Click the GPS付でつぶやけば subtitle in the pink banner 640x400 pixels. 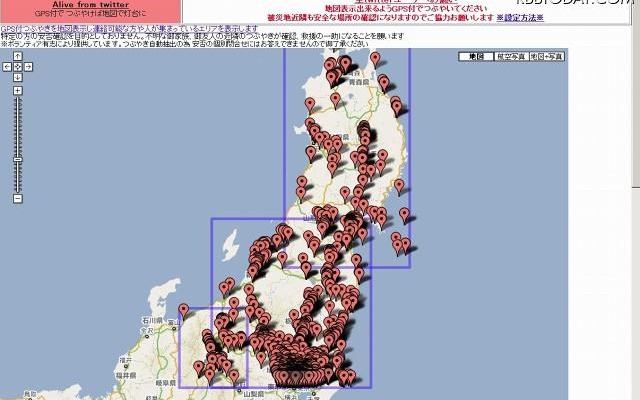click(x=90, y=13)
